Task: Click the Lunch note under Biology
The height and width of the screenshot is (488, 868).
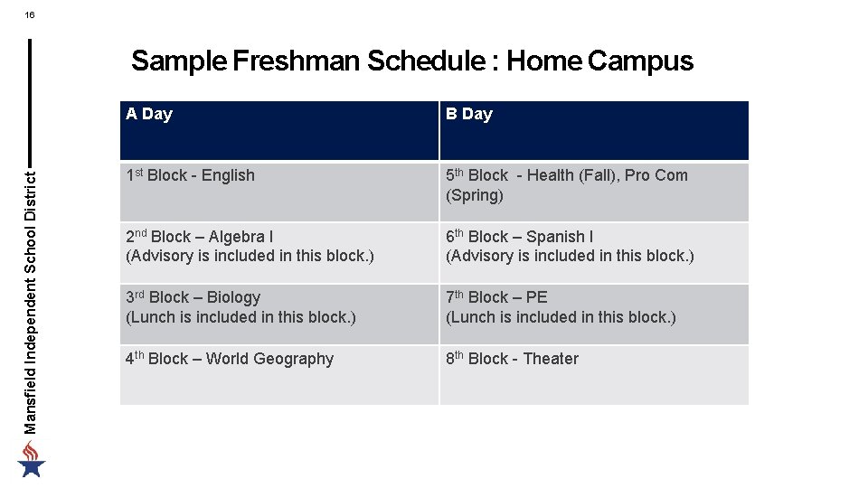Action: tap(241, 317)
